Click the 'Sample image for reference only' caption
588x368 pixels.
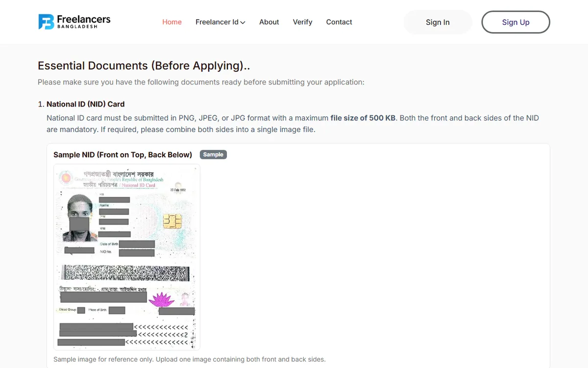(x=189, y=359)
